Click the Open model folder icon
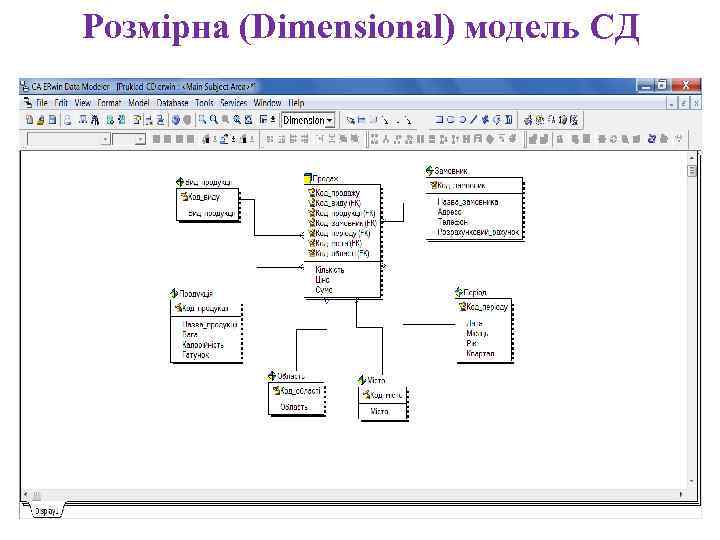This screenshot has height=540, width=720. coord(41,120)
